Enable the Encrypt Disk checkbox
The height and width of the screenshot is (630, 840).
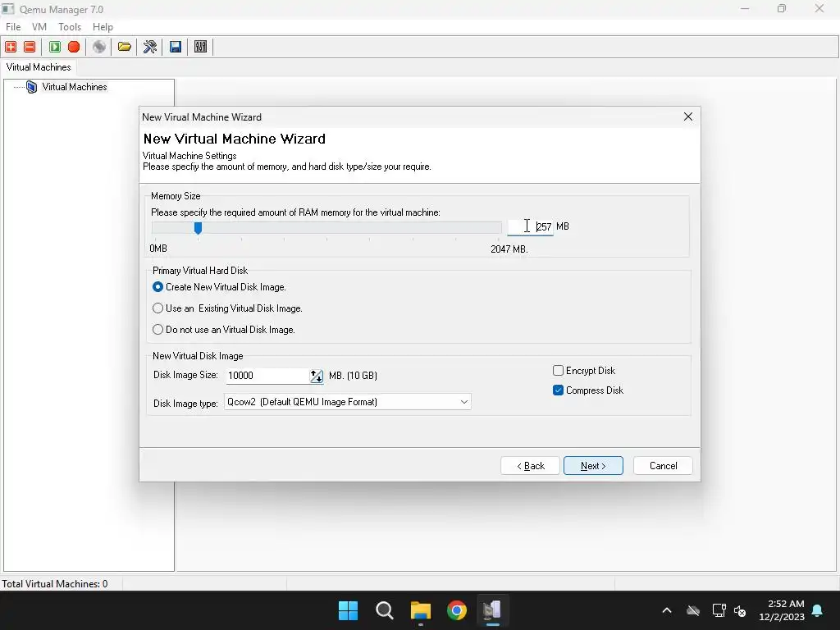click(x=558, y=371)
